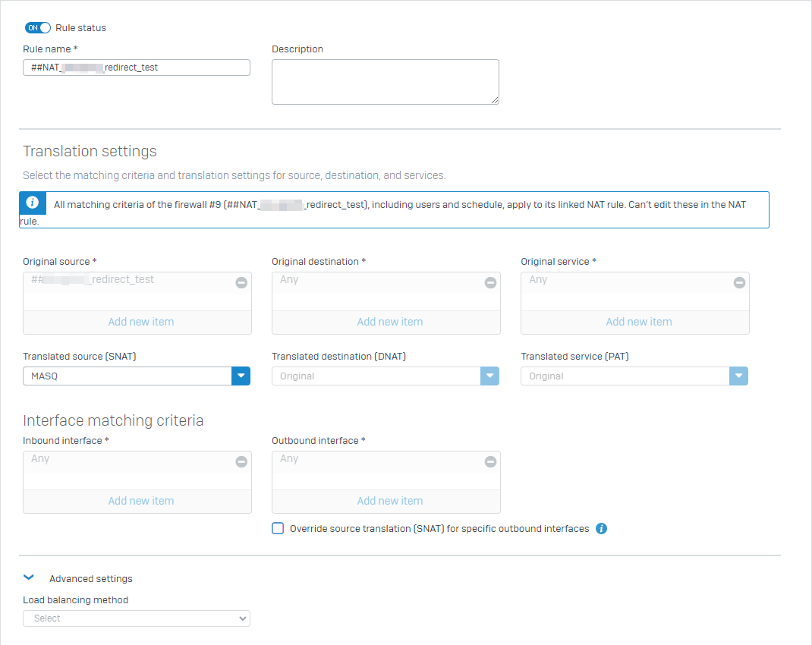Click the info icon in the blue notice banner

pyautogui.click(x=32, y=203)
